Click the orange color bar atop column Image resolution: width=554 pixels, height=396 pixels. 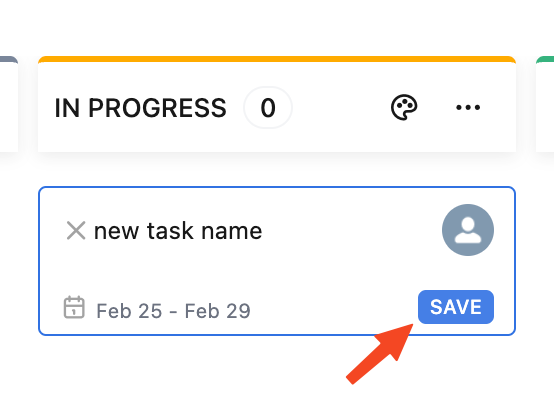click(277, 59)
